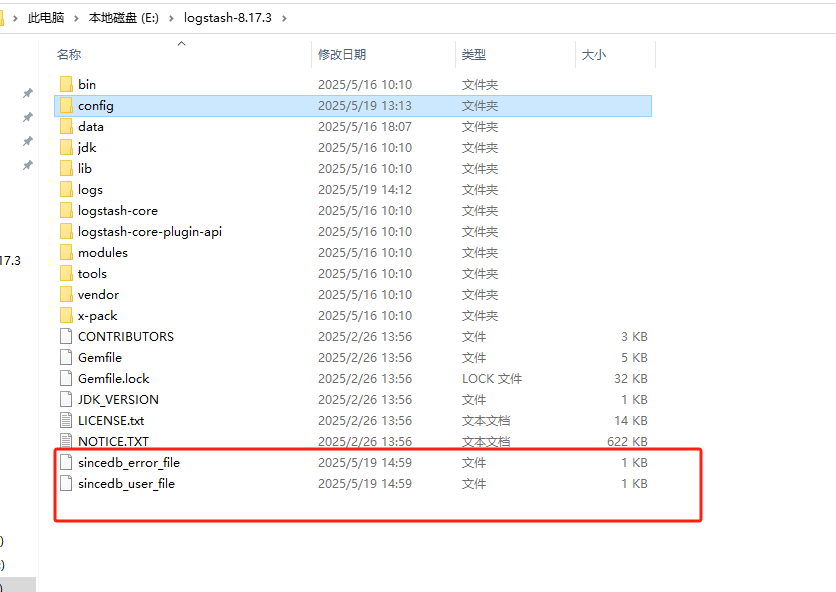Click logstash-8.17.3 breadcrumb segment

[228, 18]
